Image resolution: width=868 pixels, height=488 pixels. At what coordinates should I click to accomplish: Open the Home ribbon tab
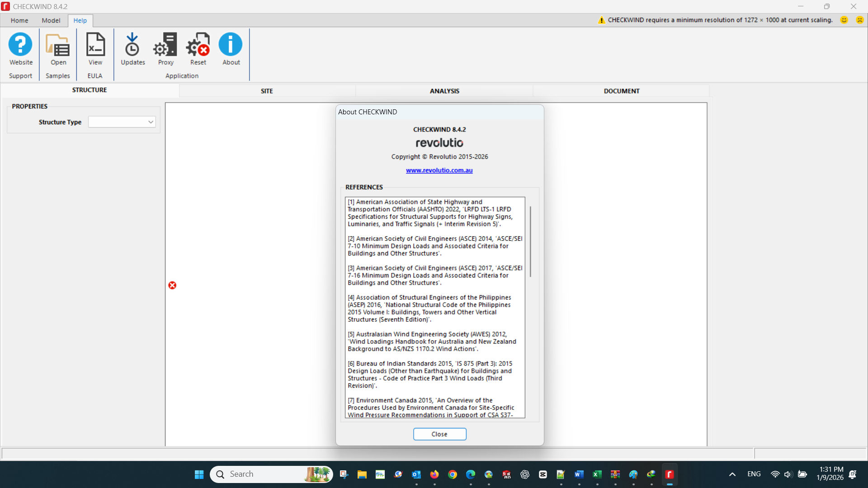click(x=19, y=20)
